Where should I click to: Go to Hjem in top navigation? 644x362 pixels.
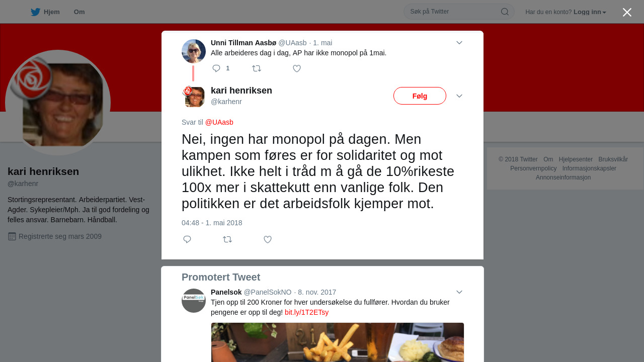pyautogui.click(x=45, y=12)
